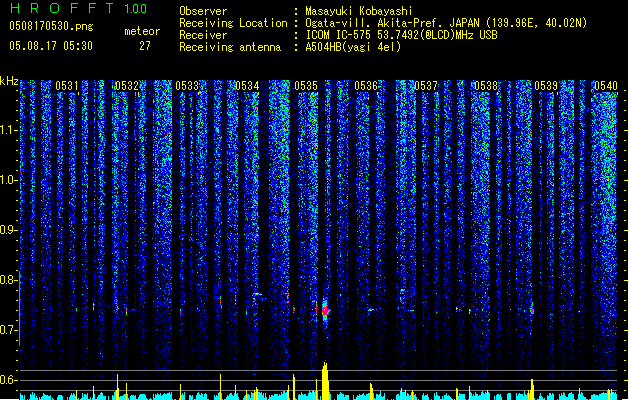Viewport: 629px width, 400px height.
Task: Click the 0533 time marker
Action: pyautogui.click(x=187, y=86)
